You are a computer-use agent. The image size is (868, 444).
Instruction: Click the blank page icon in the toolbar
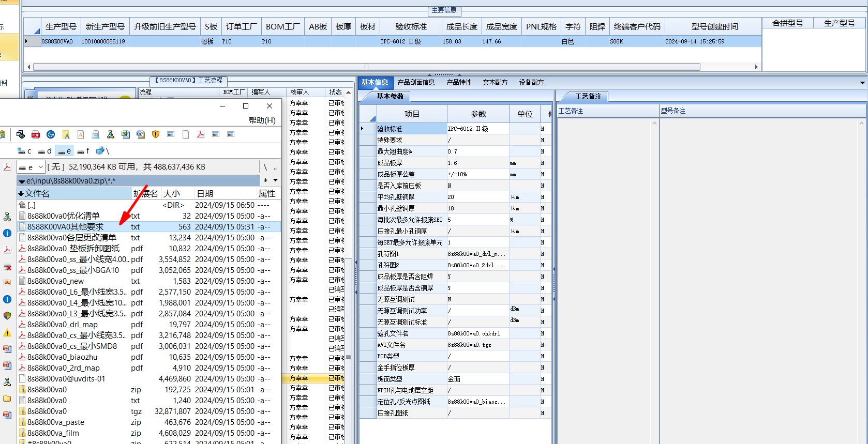pyautogui.click(x=186, y=134)
